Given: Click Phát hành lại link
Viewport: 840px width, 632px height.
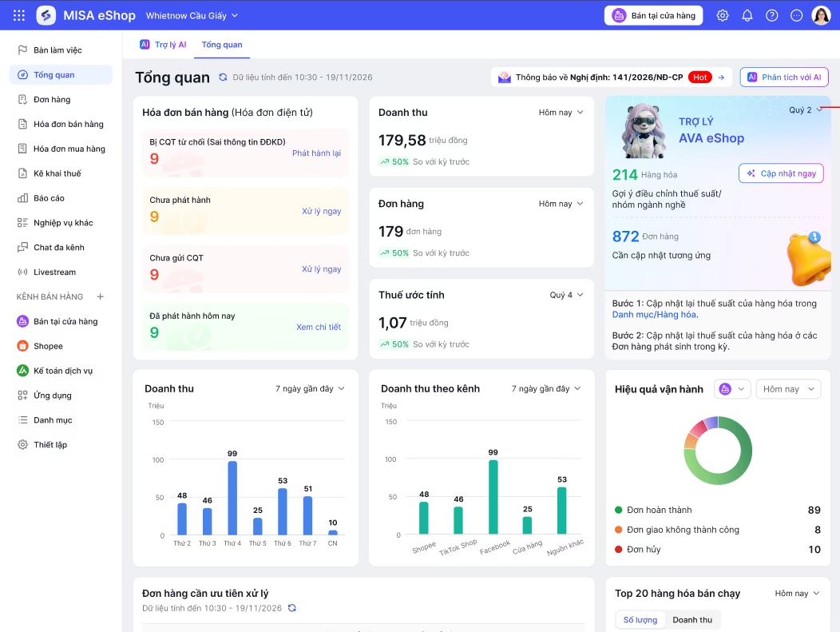Looking at the screenshot, I should [317, 153].
